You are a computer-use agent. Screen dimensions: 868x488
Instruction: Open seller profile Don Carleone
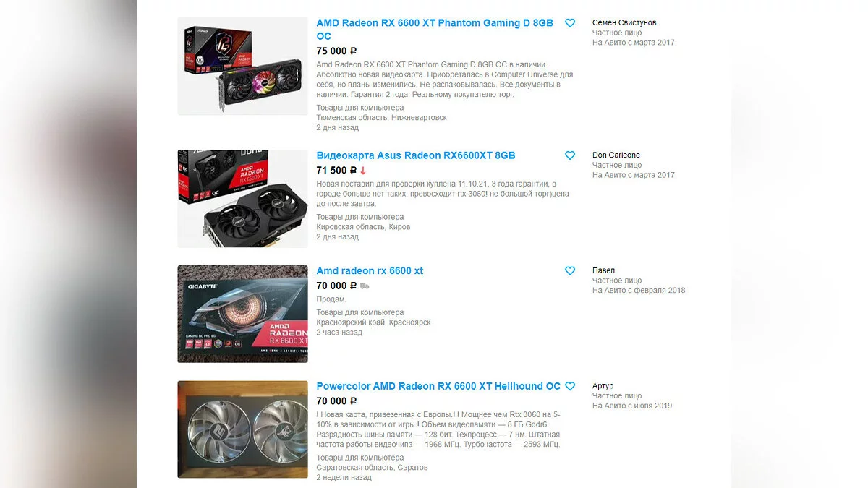tap(616, 155)
